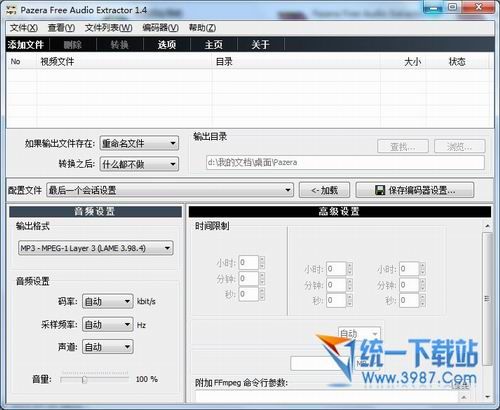Click the FFmpeg command-line parameters field
Screen dimensions: 500x410
327,396
